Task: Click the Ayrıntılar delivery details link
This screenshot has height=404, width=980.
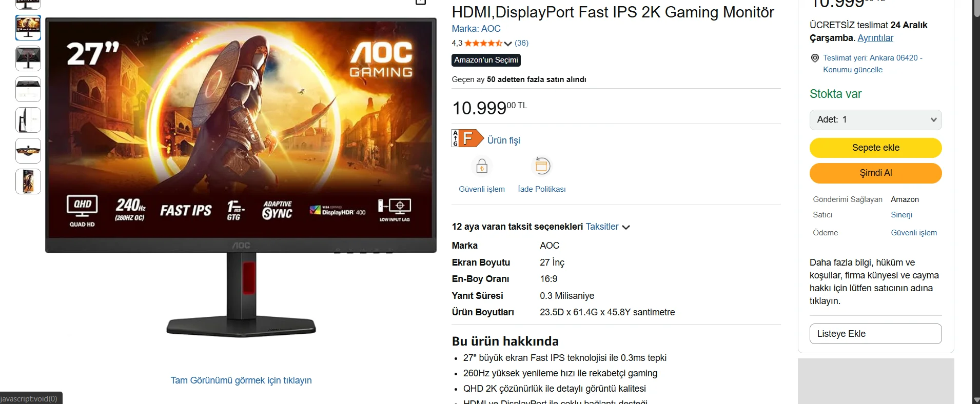Action: click(875, 38)
